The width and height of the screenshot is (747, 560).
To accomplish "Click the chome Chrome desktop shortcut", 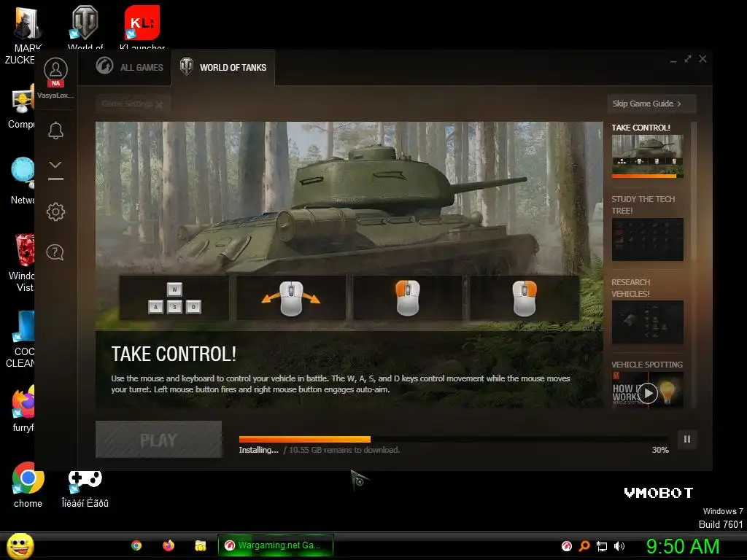I will pyautogui.click(x=28, y=485).
